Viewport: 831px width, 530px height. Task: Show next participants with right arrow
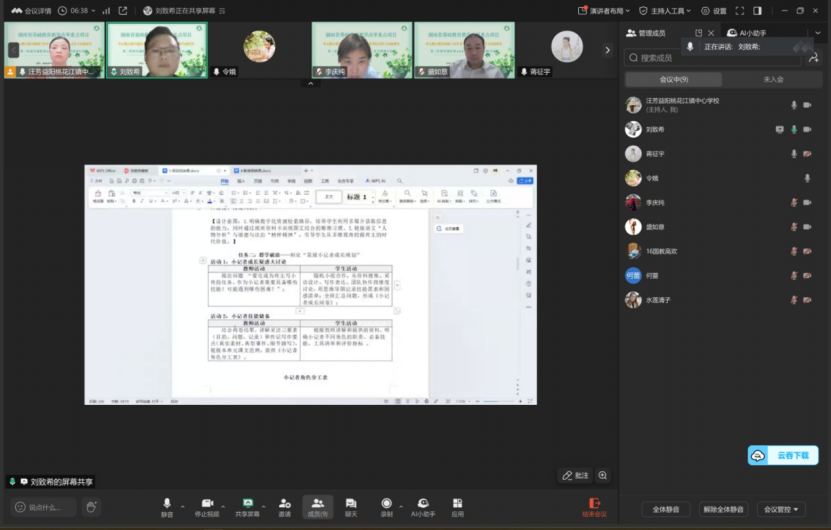pos(607,50)
